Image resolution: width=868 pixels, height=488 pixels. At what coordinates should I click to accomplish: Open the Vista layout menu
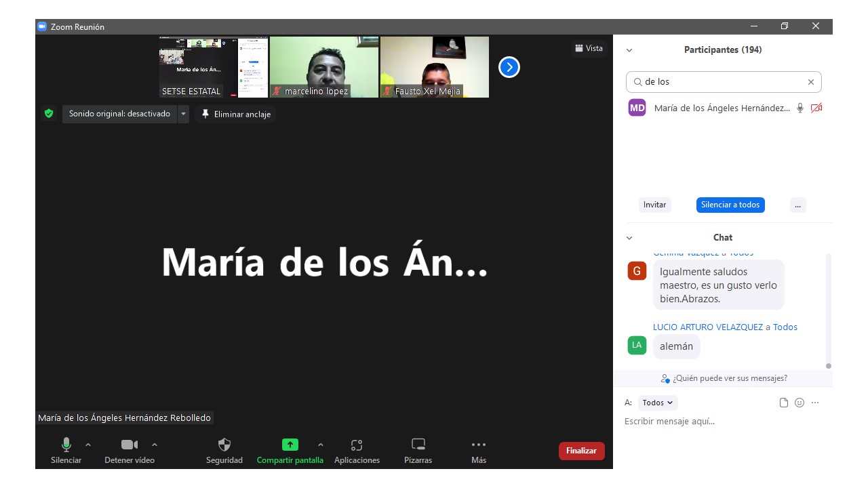click(x=589, y=48)
